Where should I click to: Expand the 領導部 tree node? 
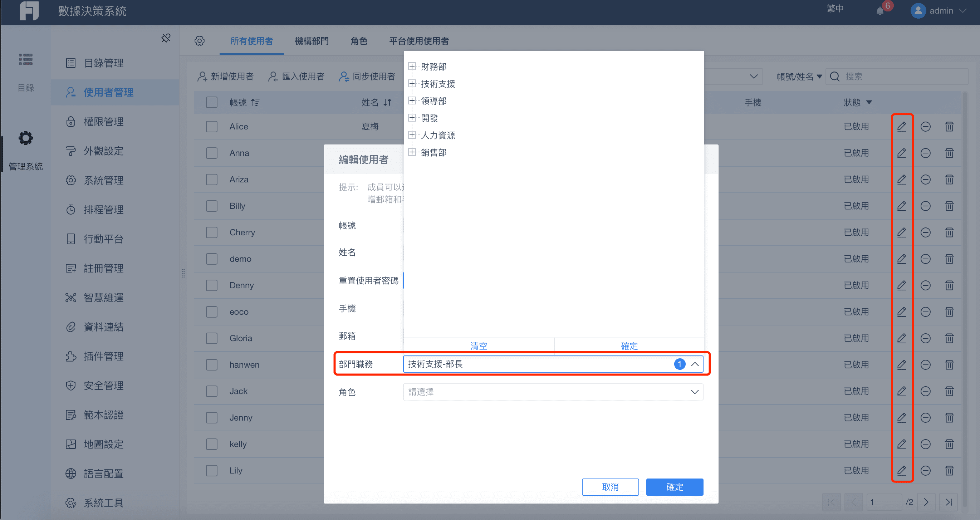[x=412, y=100]
